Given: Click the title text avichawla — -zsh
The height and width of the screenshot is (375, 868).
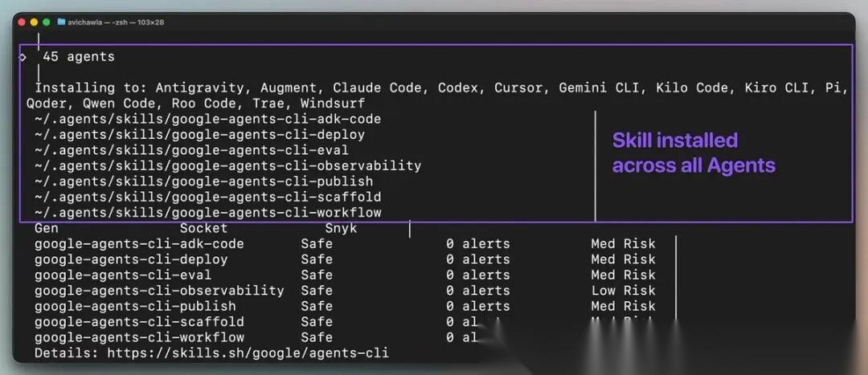Looking at the screenshot, I should [97, 22].
